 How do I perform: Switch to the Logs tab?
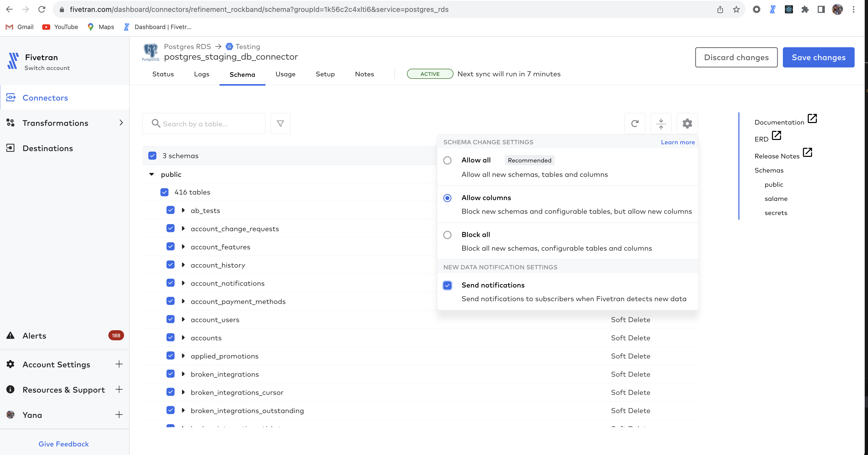click(202, 74)
